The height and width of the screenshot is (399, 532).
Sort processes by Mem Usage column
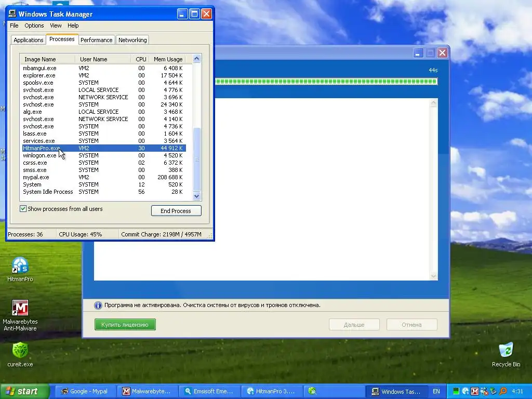pos(168,59)
